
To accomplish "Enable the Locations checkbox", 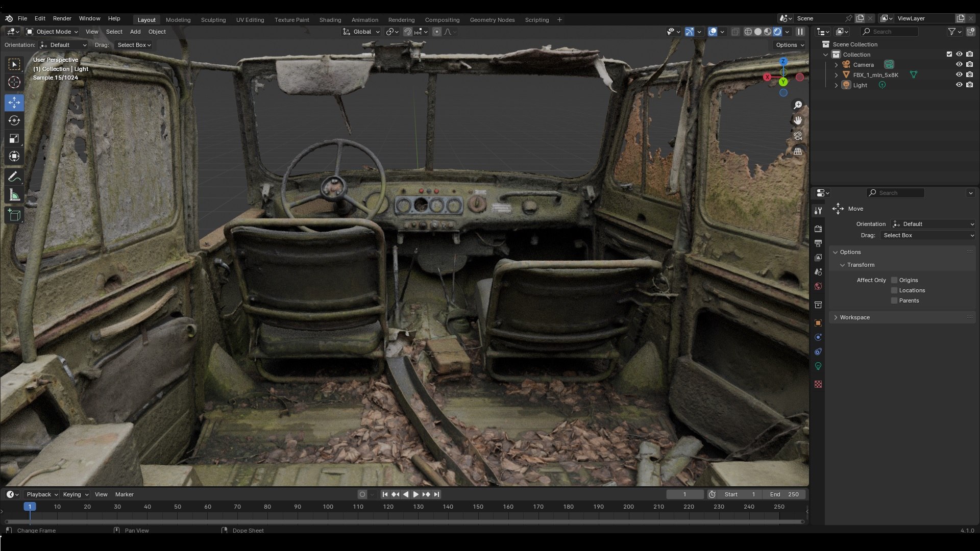I will [x=894, y=290].
